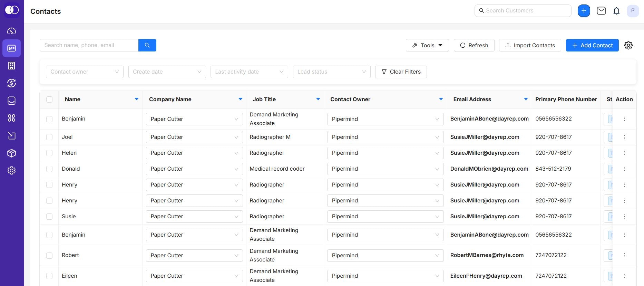Open Company Name dropdown for Joel
This screenshot has width=644, height=286.
[x=194, y=137]
